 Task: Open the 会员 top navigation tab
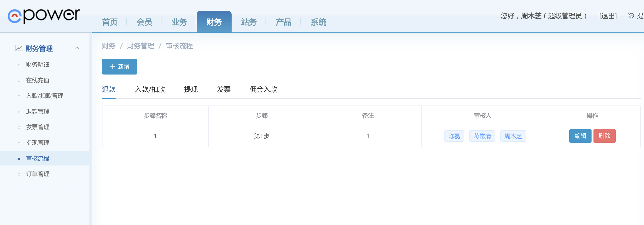coord(144,22)
